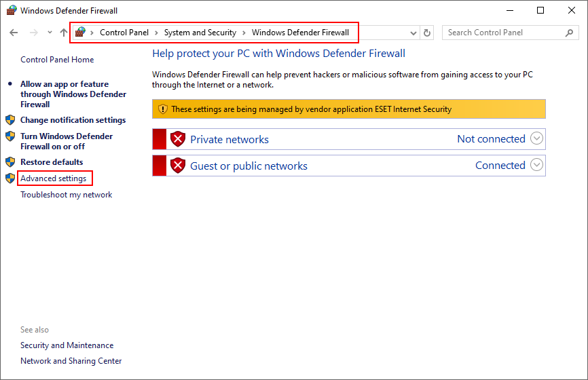Open the chevron after the address bar firewall icon

[92, 33]
